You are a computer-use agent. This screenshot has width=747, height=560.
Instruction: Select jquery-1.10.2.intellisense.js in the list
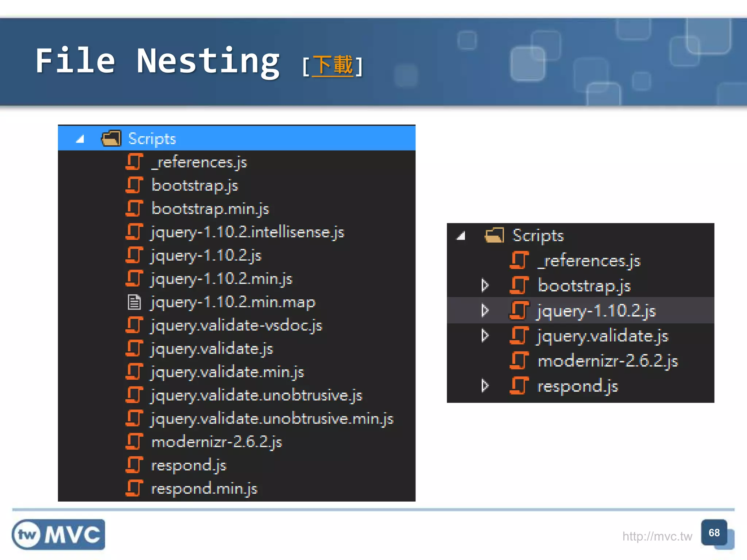click(x=248, y=233)
